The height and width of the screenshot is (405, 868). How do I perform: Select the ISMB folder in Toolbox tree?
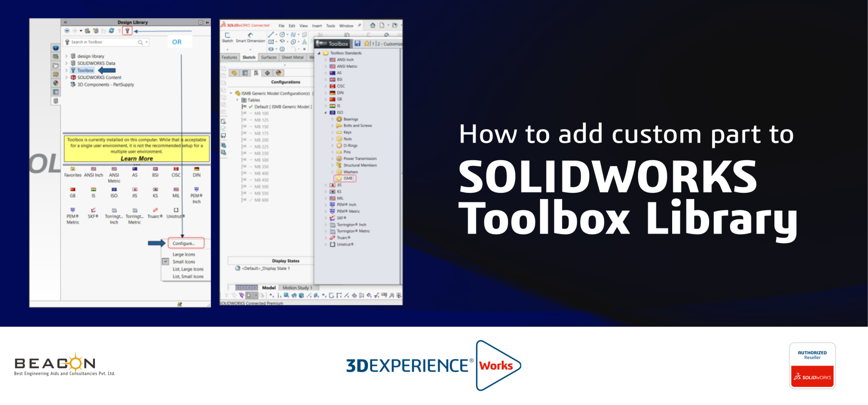point(346,178)
